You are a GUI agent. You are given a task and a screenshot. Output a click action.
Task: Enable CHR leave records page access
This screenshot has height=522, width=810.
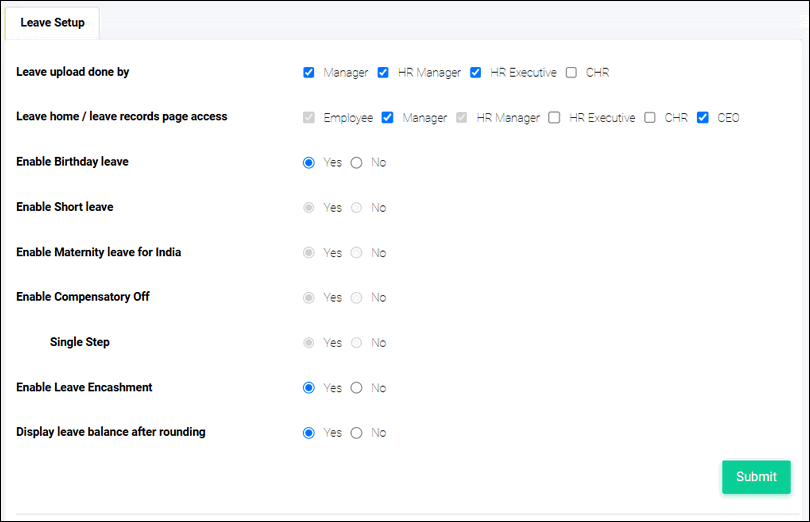coord(649,118)
